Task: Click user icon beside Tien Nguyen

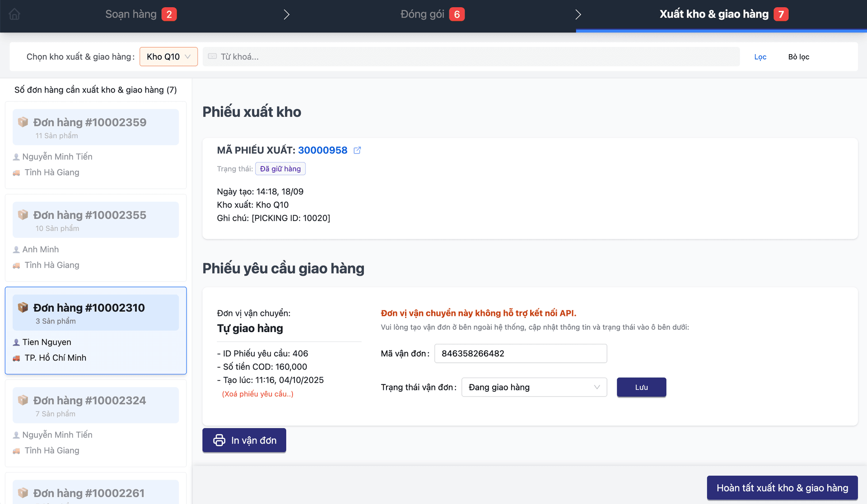Action: click(17, 342)
